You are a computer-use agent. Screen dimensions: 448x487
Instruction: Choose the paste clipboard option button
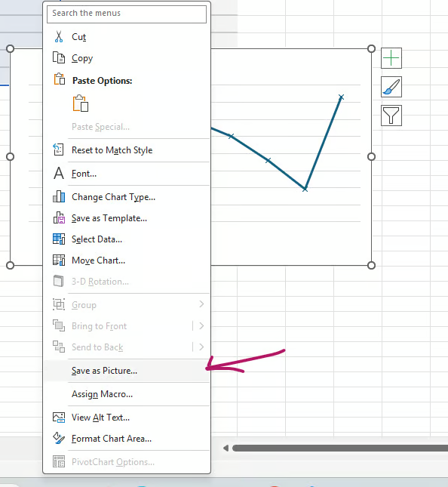[x=81, y=103]
